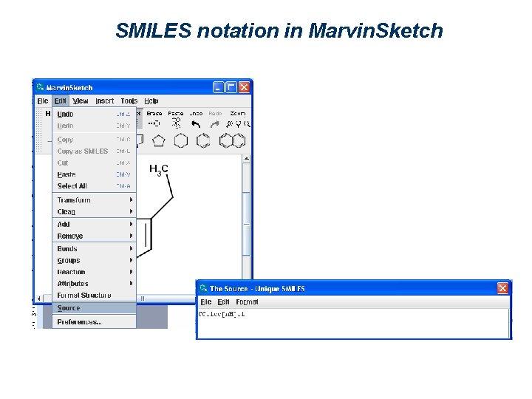532x399 pixels.
Task: Insert the cyclopentane ring template
Action: 158,141
